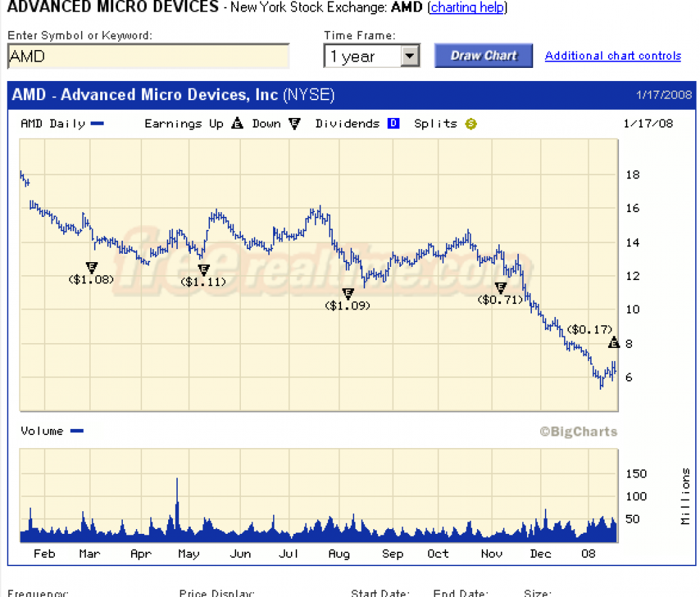
Task: Click the May label on the time axis
Action: pyautogui.click(x=189, y=554)
